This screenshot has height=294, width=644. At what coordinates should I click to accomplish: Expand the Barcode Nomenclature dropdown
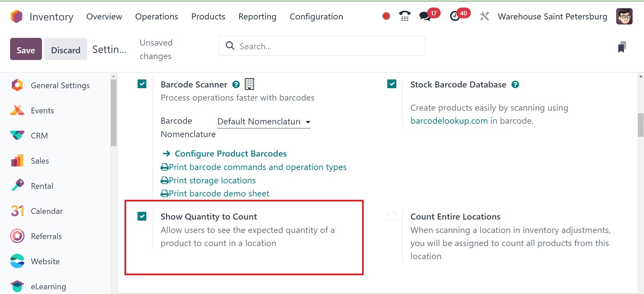coord(263,122)
